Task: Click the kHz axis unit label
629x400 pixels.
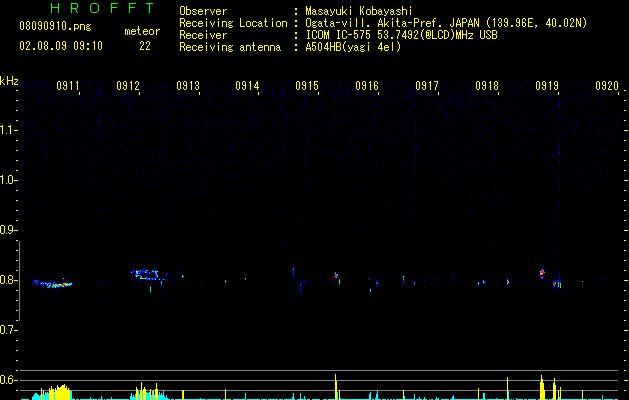Action: (x=9, y=81)
